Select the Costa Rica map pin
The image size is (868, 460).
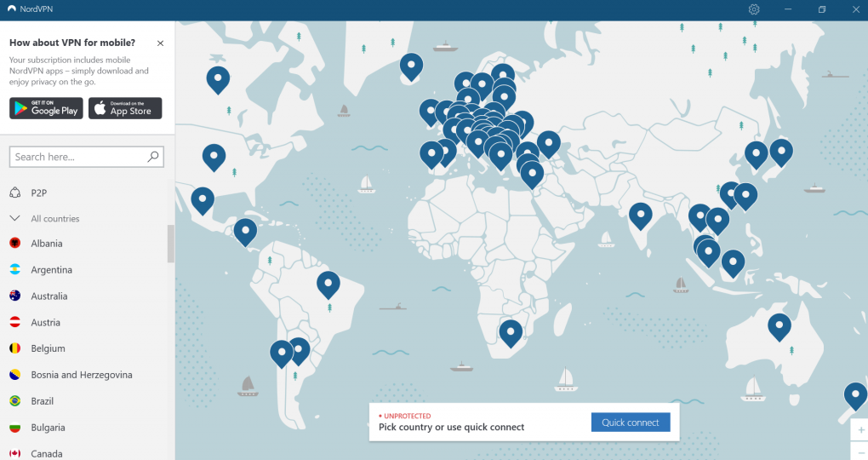pos(245,233)
